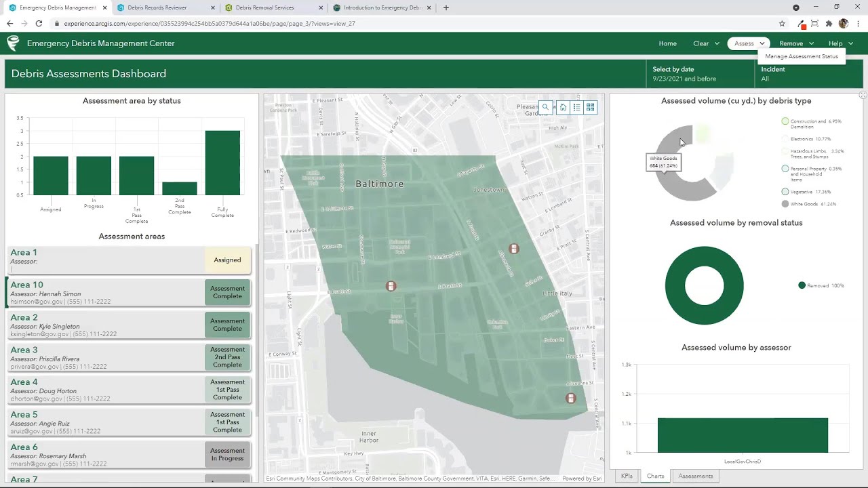
Task: Close the Debris Records Reviewer tab
Action: tap(213, 7)
